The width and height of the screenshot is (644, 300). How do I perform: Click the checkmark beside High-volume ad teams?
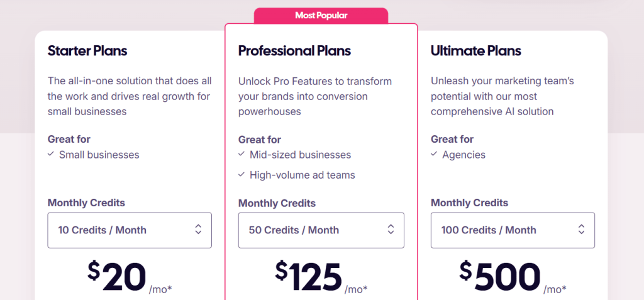point(241,175)
